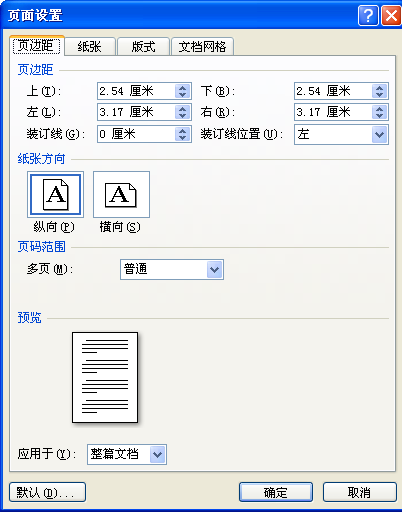This screenshot has width=402, height=512.
Task: Click the page preview thumbnail
Action: click(105, 377)
